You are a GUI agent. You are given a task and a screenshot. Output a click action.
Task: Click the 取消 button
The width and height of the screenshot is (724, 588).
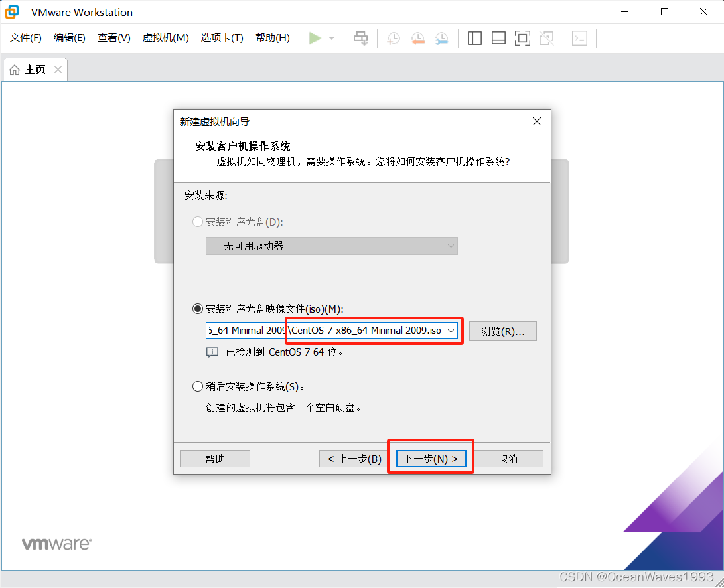pos(508,459)
